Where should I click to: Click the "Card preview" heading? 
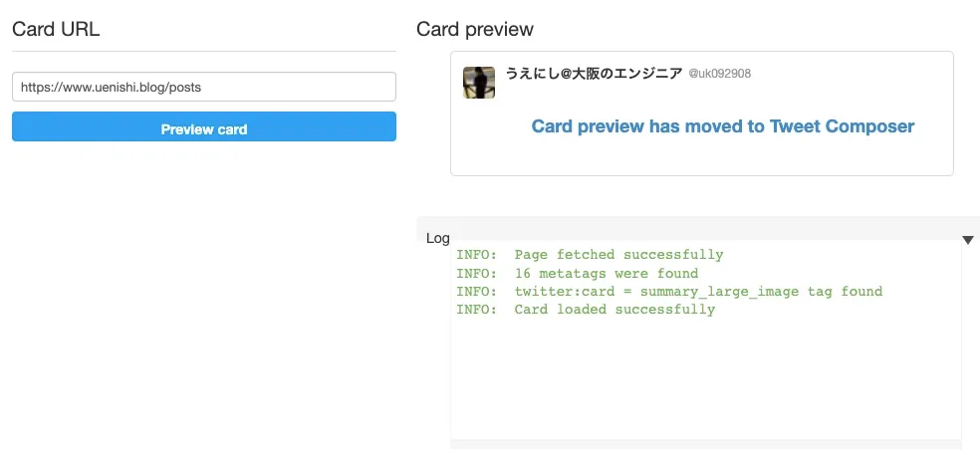(x=475, y=29)
